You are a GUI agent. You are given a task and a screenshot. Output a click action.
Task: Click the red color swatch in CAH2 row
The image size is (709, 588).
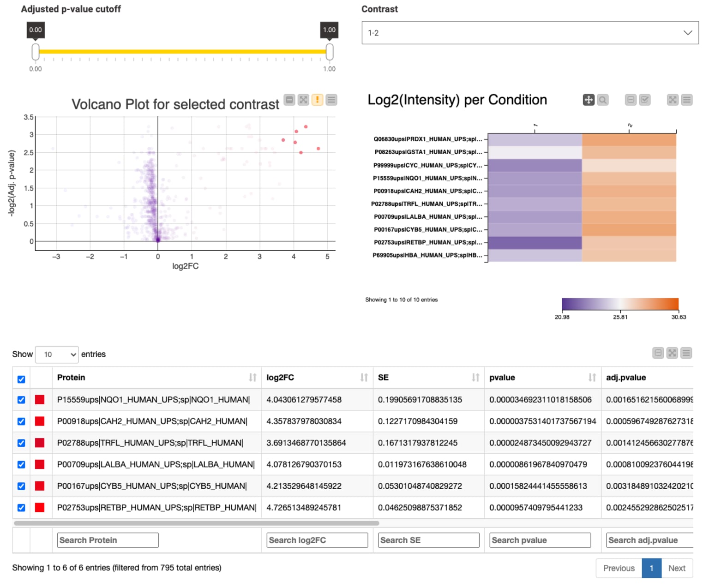click(x=40, y=421)
